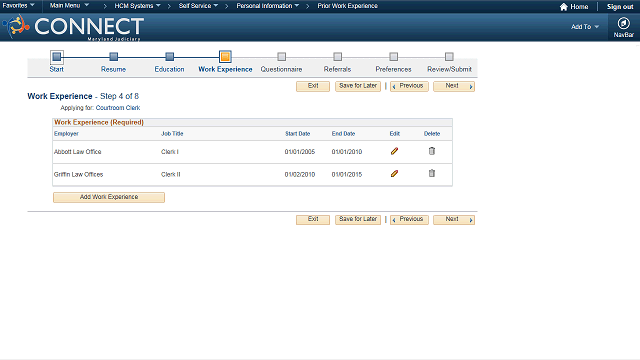This screenshot has width=640, height=360.
Task: Jump to the Start step marker
Action: coord(57,56)
